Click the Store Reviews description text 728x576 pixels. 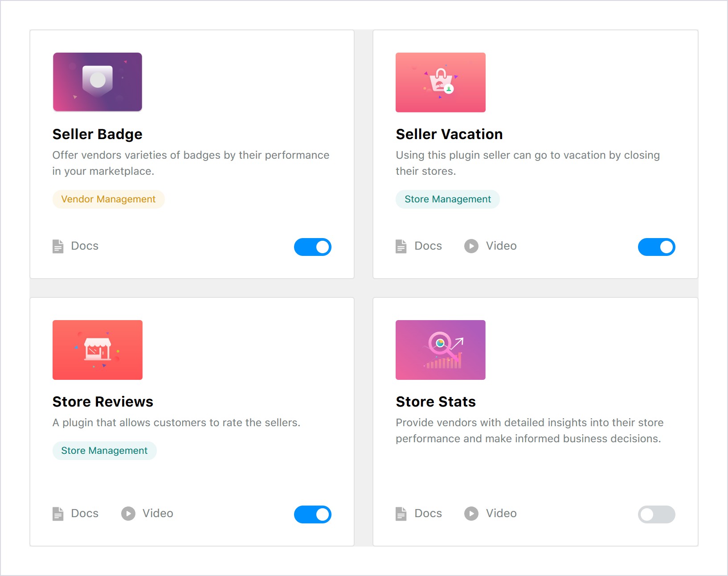click(176, 423)
